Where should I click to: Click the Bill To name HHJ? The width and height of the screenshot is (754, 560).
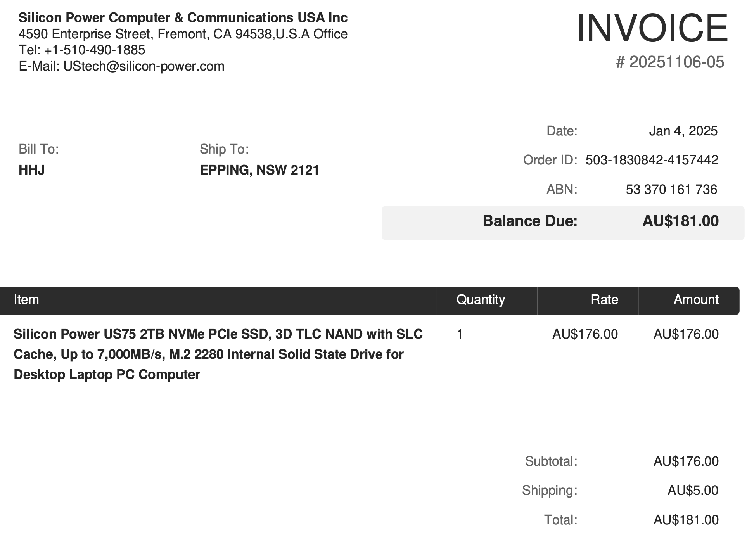tap(32, 170)
